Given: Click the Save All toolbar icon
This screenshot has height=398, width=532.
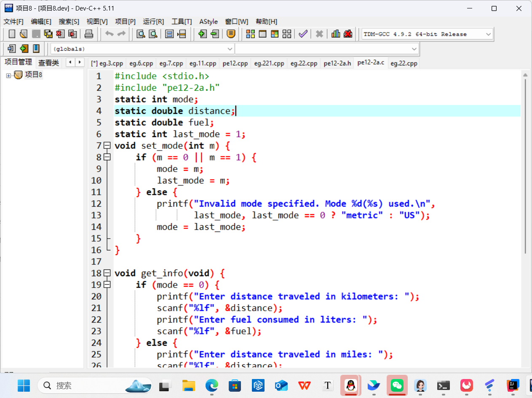Looking at the screenshot, I should tap(48, 34).
